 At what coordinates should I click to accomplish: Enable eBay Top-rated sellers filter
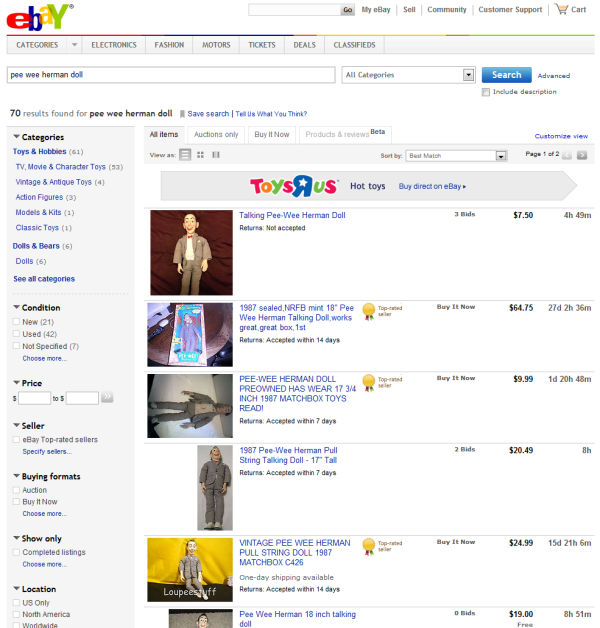tap(16, 439)
